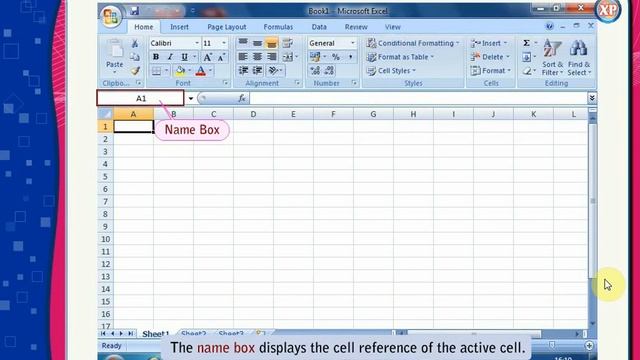Click Insert in Cells group
The image size is (640, 360).
(x=489, y=43)
